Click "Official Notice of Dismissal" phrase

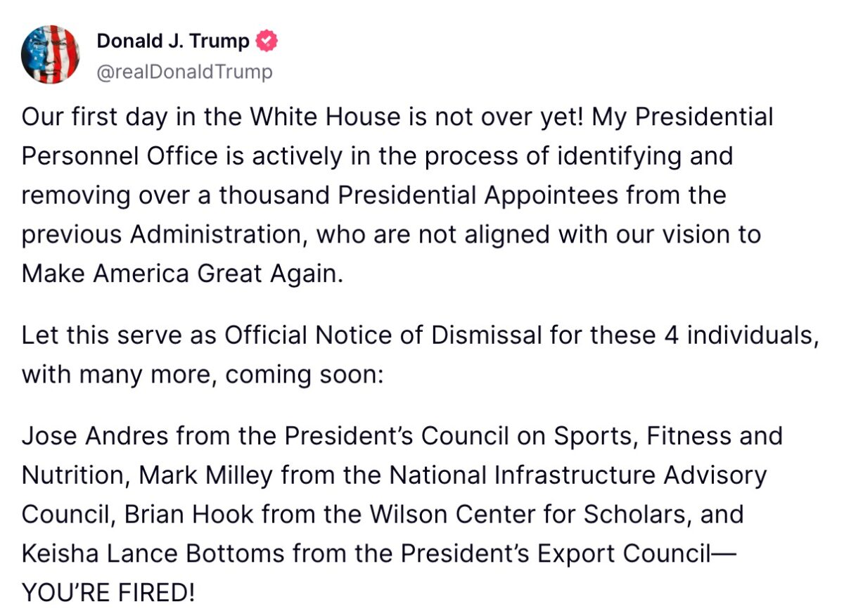click(383, 335)
